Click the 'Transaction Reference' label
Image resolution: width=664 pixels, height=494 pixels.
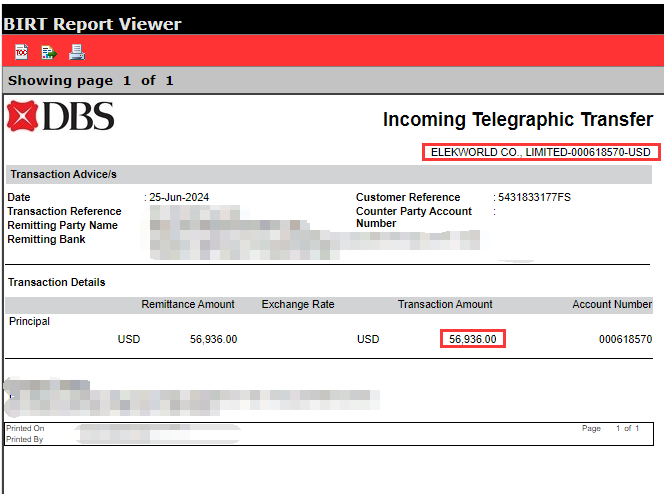(64, 211)
